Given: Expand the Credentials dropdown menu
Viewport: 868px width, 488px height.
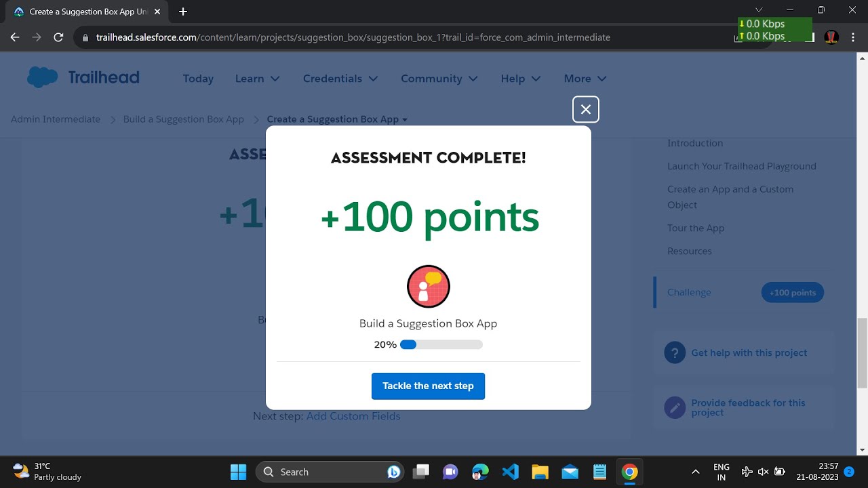Looking at the screenshot, I should (340, 79).
